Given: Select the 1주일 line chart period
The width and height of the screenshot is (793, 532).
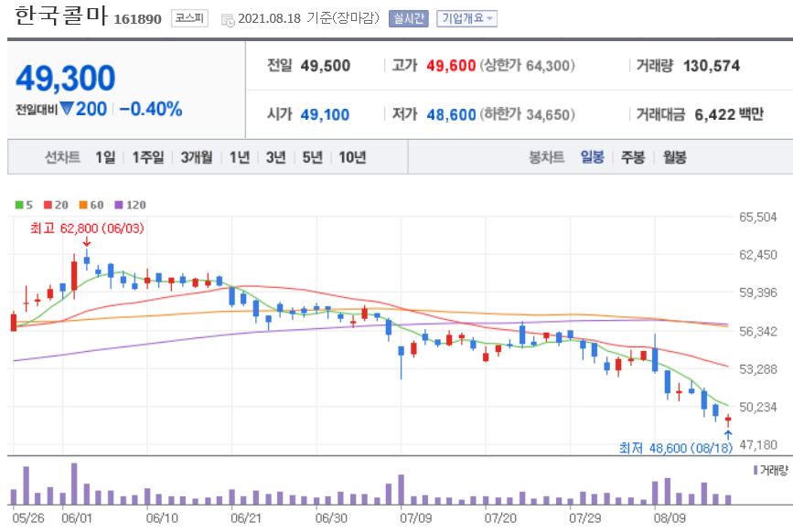Looking at the screenshot, I should pos(148,157).
